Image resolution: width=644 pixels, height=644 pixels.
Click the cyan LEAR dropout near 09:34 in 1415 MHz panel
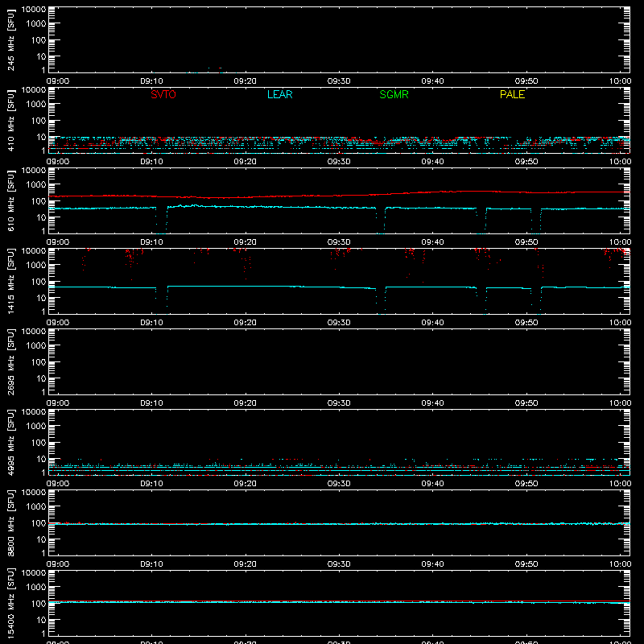pos(381,300)
